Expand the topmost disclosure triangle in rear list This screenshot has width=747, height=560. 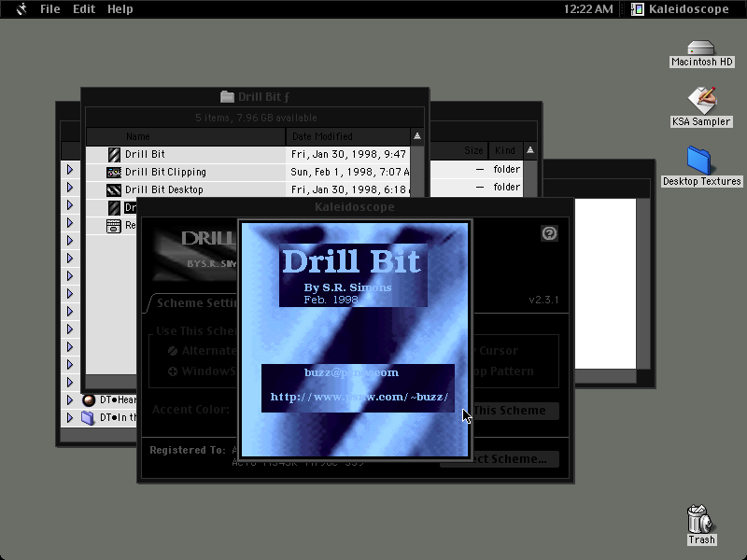click(70, 170)
